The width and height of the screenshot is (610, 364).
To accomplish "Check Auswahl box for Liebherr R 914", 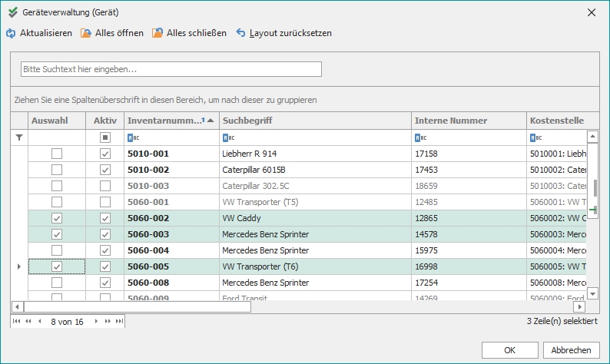I will point(57,154).
